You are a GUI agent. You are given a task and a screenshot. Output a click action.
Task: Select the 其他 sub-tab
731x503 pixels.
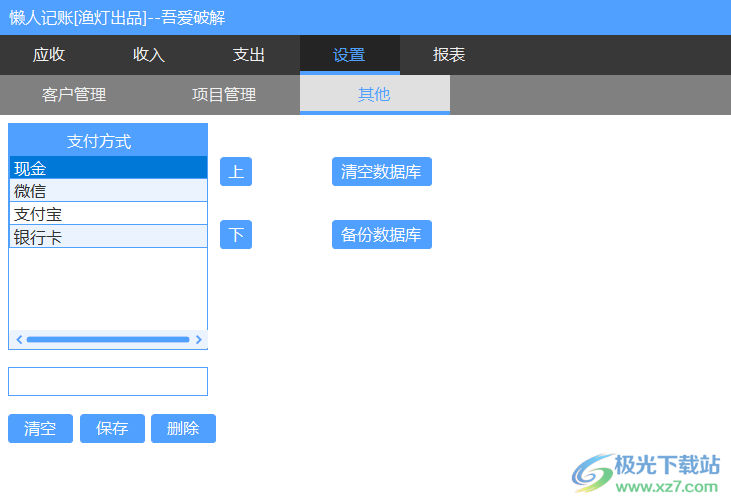pyautogui.click(x=374, y=95)
